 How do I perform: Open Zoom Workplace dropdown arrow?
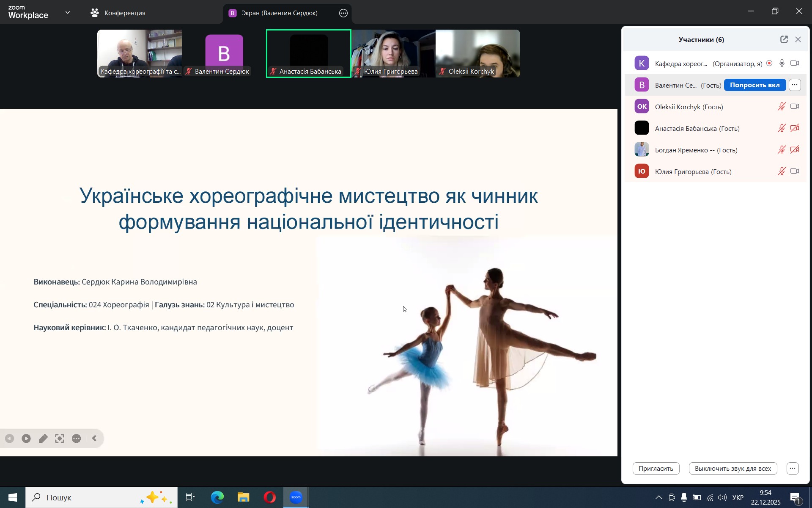68,13
